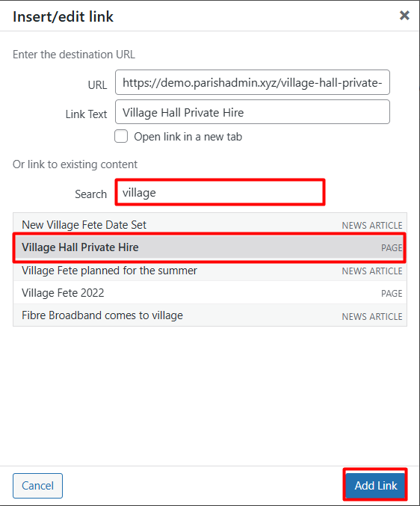Image resolution: width=420 pixels, height=506 pixels.
Task: Click the Or link to existing content heading
Action: (75, 164)
